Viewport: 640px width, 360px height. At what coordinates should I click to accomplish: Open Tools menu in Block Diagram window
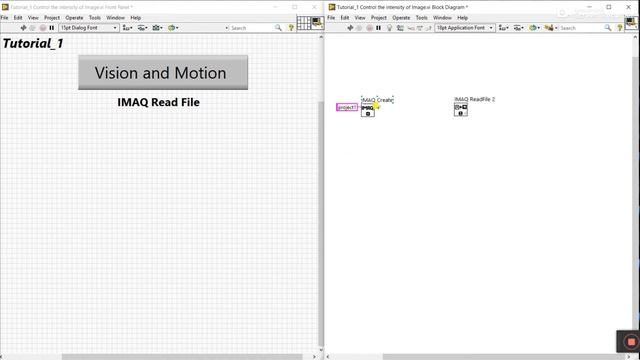(422, 18)
